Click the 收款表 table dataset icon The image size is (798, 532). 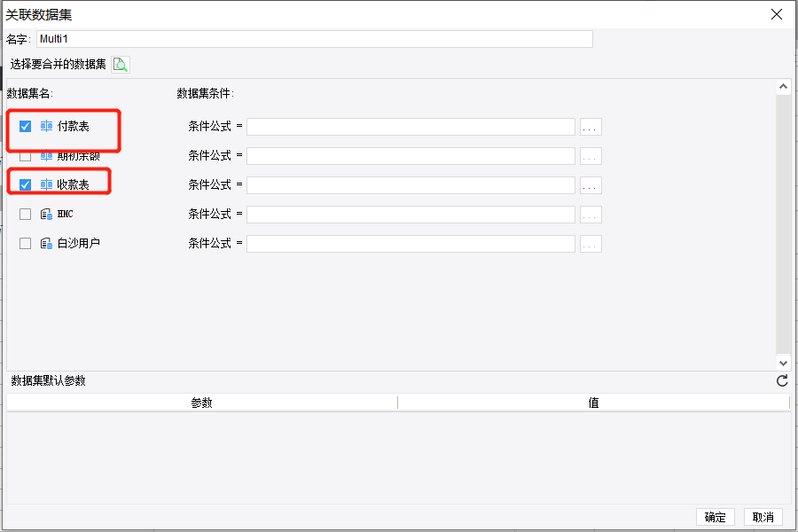pos(46,184)
